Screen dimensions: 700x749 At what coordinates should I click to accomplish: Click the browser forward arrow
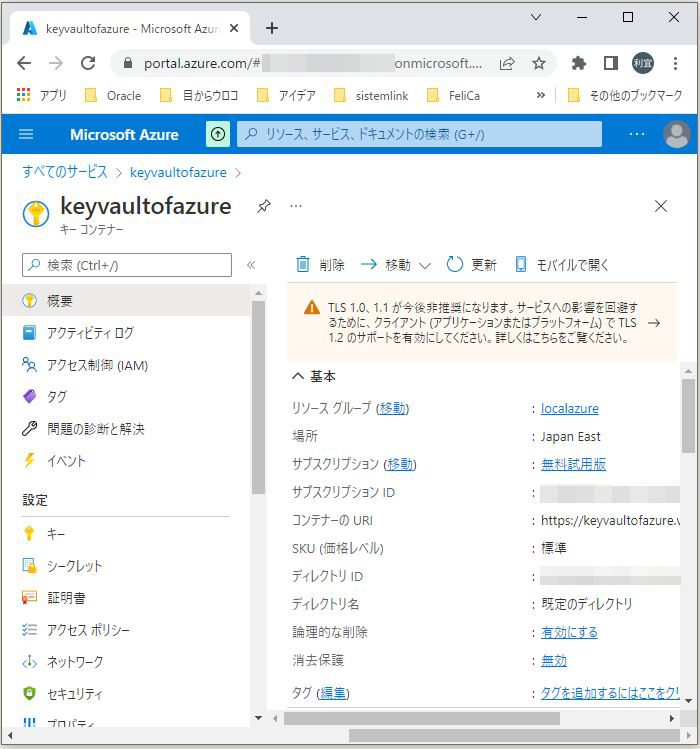pos(56,63)
